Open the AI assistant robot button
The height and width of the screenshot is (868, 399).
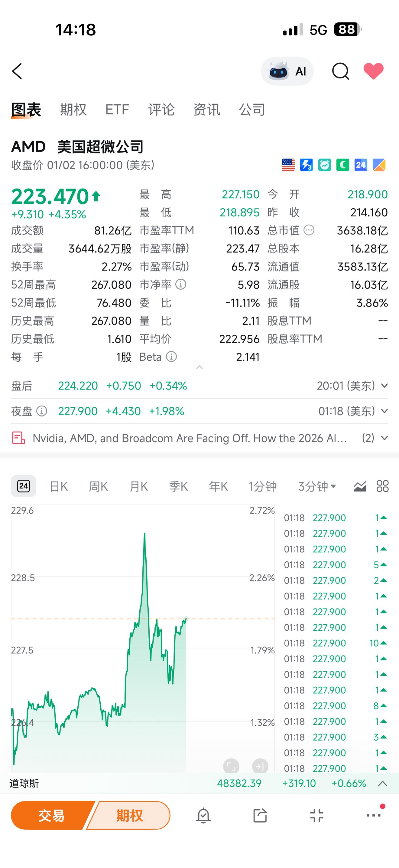point(287,71)
